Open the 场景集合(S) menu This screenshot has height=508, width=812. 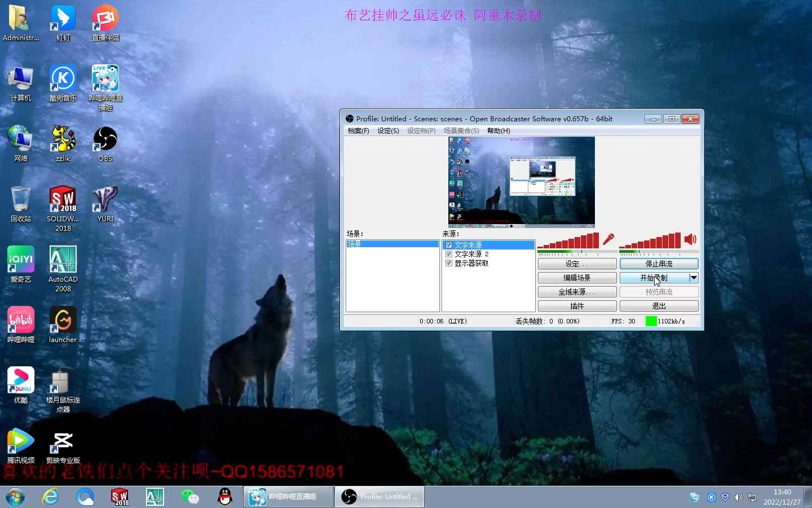point(461,131)
